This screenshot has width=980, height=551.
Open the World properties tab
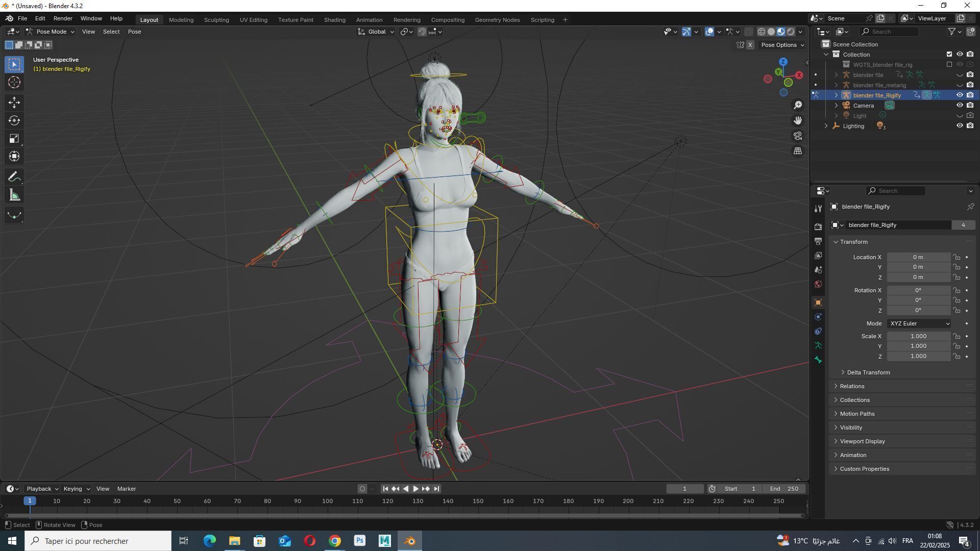pos(818,284)
